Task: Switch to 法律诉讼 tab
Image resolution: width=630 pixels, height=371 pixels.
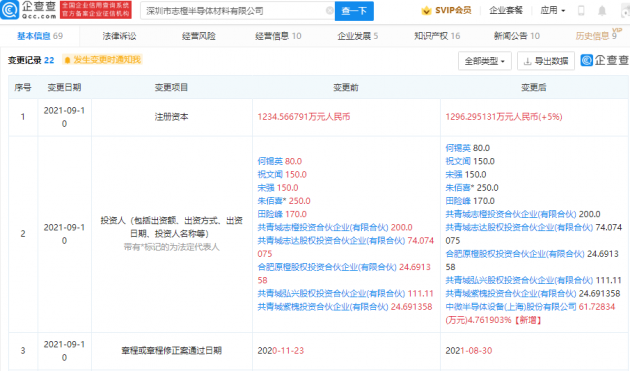Action: 119,36
